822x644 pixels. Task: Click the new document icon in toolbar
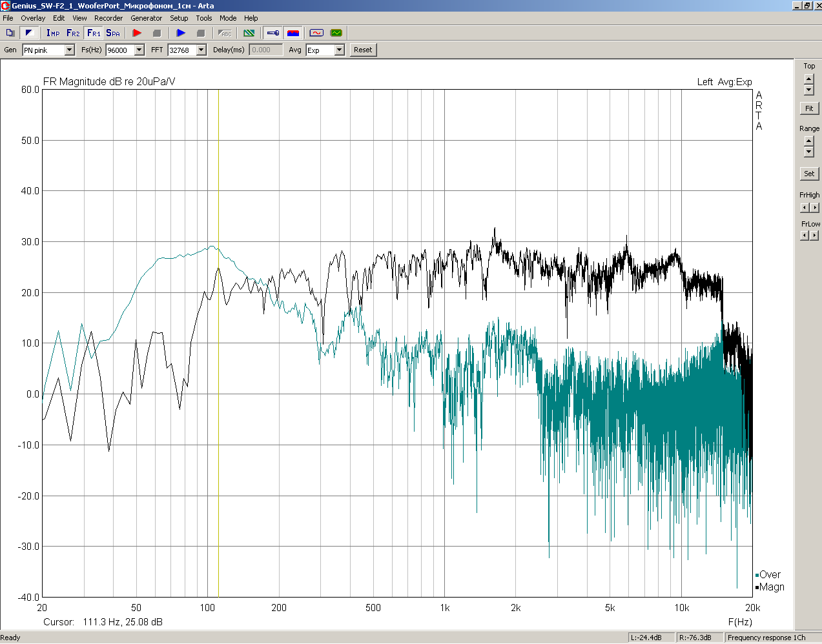pyautogui.click(x=10, y=33)
